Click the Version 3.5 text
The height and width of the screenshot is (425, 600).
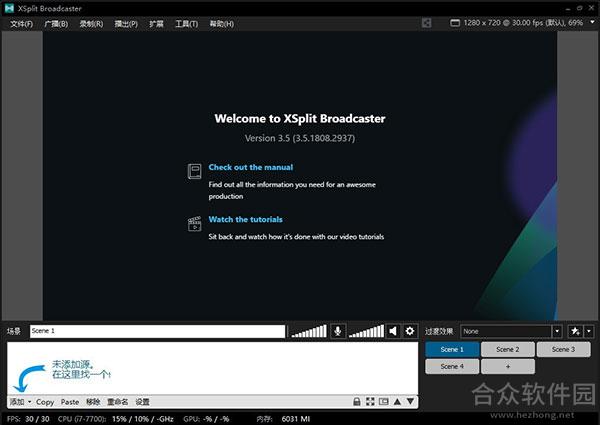300,138
